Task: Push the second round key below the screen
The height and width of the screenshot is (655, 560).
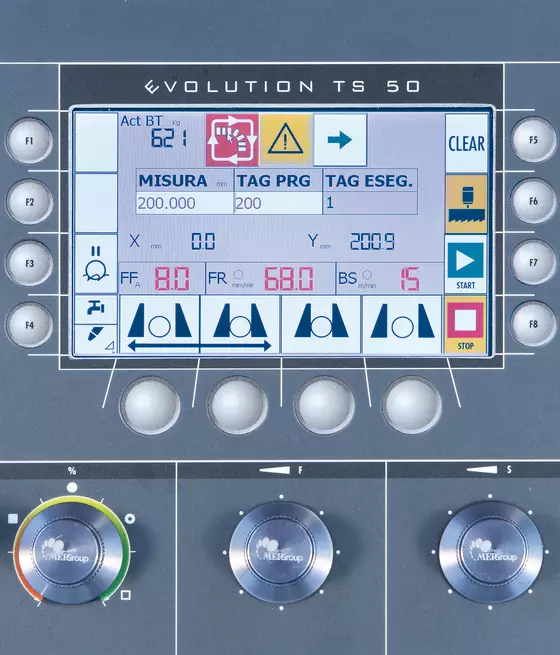Action: coord(237,405)
